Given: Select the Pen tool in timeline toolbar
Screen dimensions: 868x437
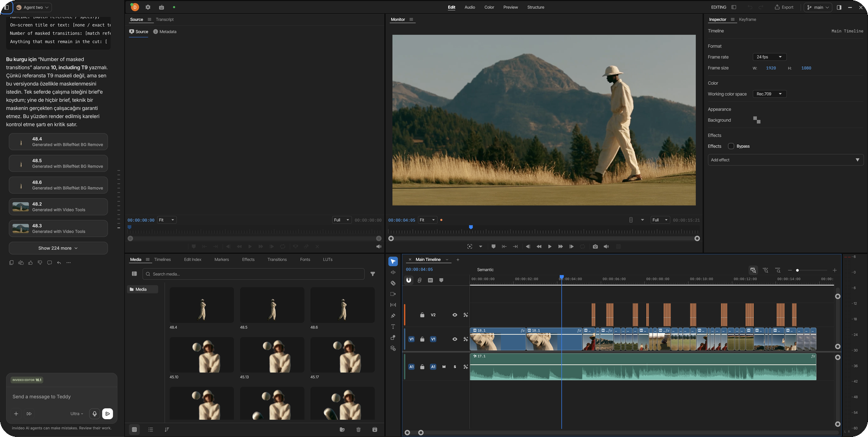Looking at the screenshot, I should (x=393, y=316).
